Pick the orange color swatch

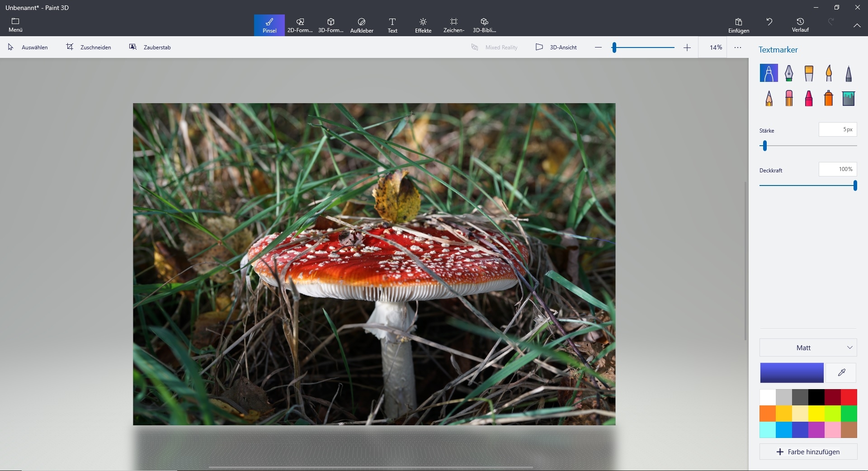pyautogui.click(x=768, y=414)
